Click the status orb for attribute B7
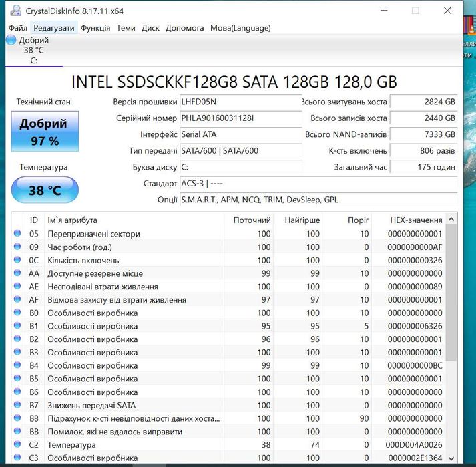The width and height of the screenshot is (476, 467). (x=17, y=404)
